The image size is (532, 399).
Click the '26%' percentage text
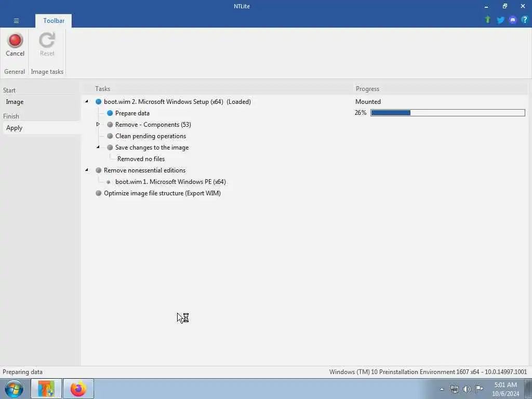click(x=361, y=113)
